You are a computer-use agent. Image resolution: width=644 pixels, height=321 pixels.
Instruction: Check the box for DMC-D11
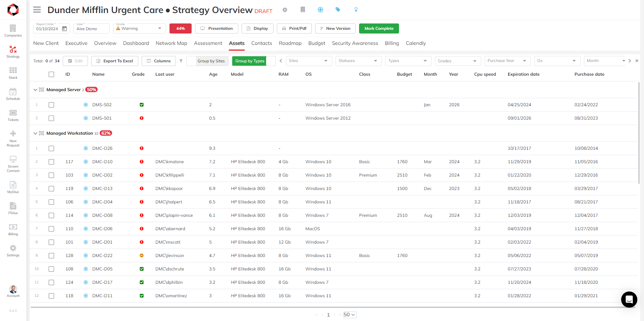coord(51,296)
